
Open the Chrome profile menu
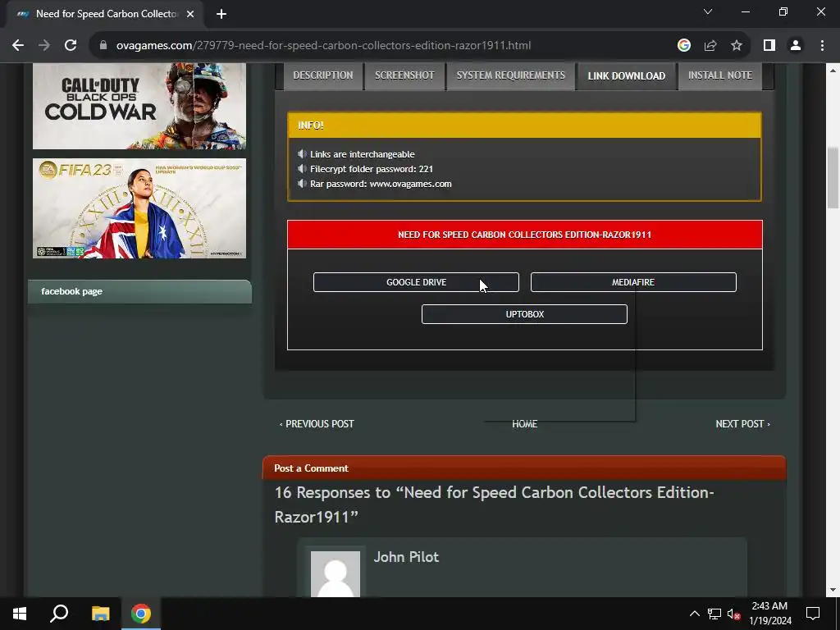click(x=796, y=46)
